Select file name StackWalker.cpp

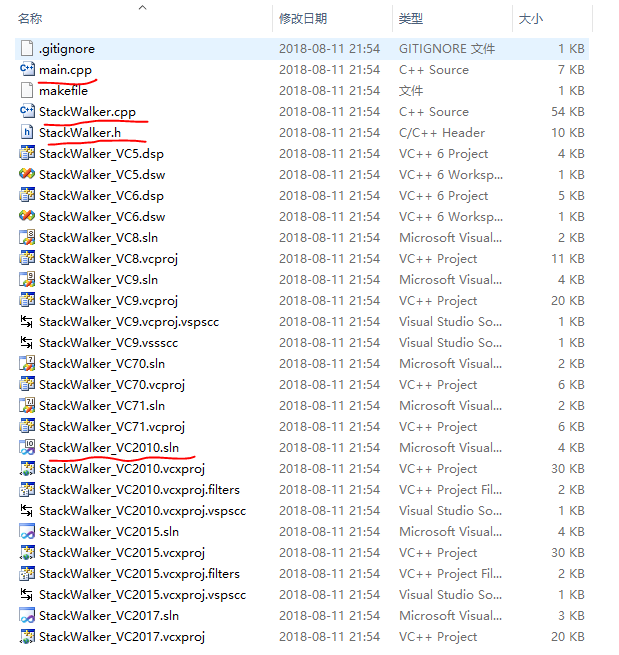click(x=87, y=112)
